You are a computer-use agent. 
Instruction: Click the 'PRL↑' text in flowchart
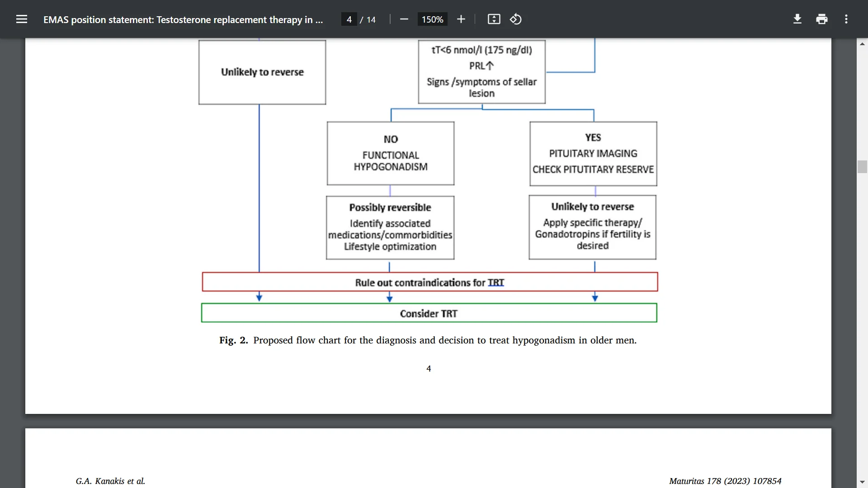click(481, 66)
